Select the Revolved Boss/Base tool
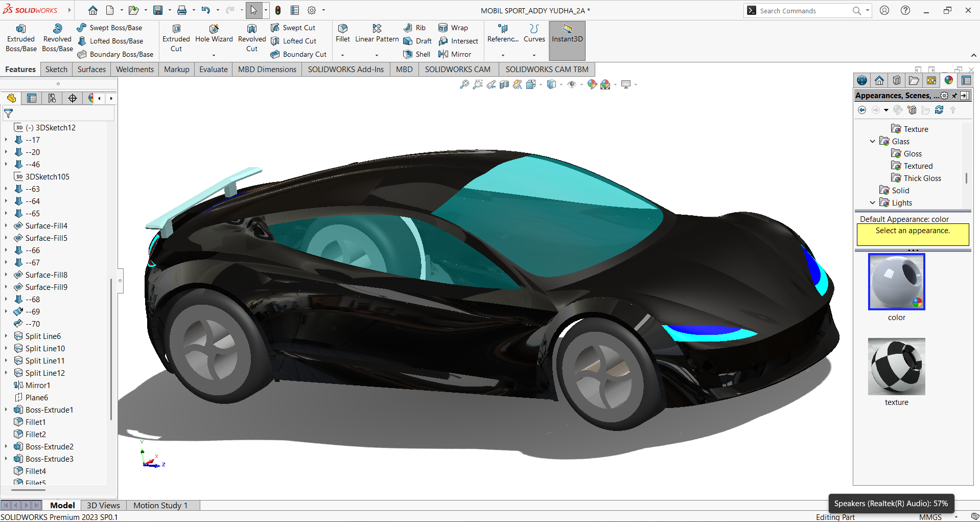980x522 pixels. pos(57,38)
